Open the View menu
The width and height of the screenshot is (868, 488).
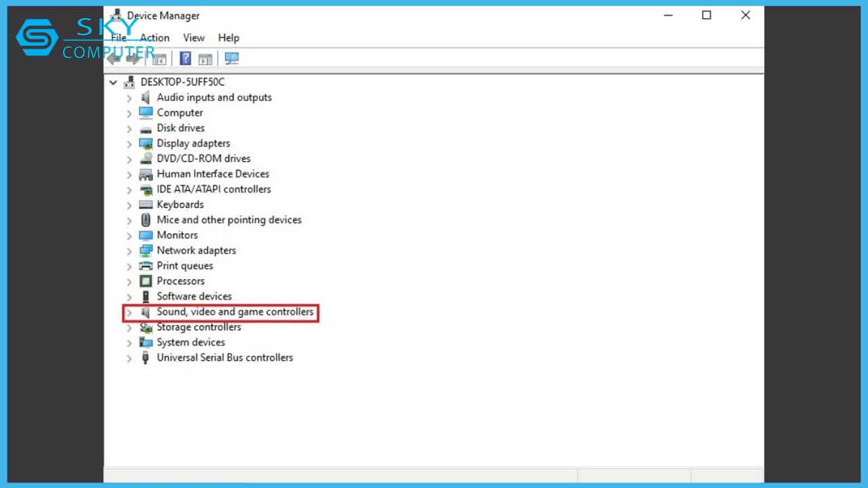193,38
